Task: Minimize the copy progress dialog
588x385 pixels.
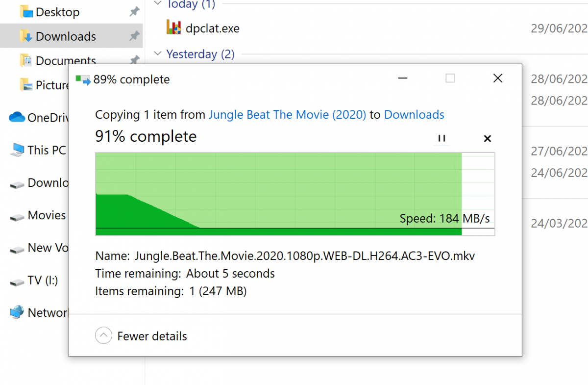Action: pos(403,78)
